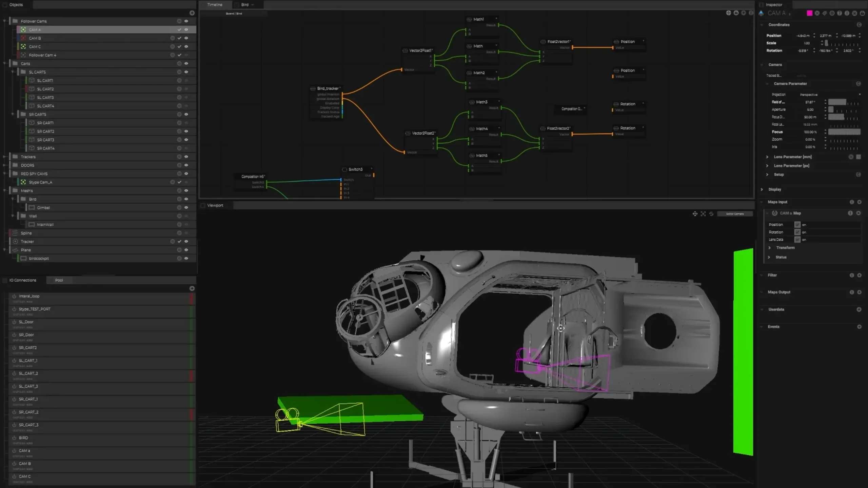The width and height of the screenshot is (868, 488).
Task: Click the add button in Objects panel
Action: click(x=192, y=13)
